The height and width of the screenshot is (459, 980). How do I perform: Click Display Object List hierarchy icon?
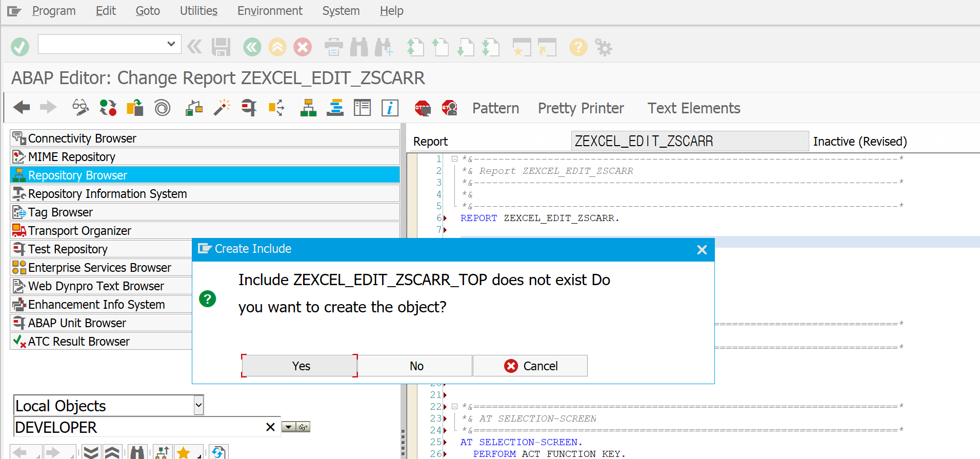[308, 108]
